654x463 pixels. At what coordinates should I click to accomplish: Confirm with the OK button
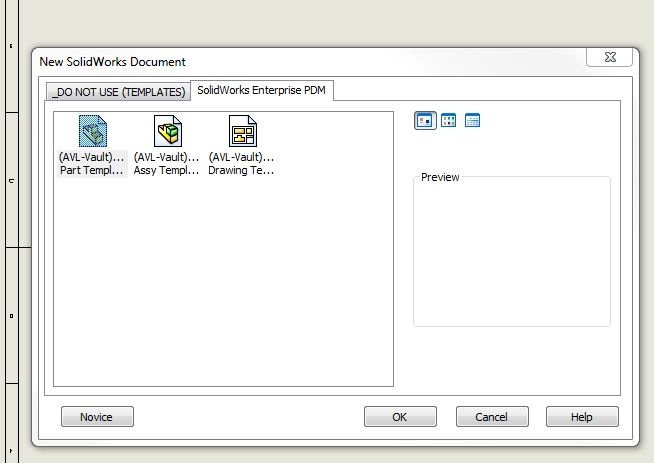coord(400,417)
